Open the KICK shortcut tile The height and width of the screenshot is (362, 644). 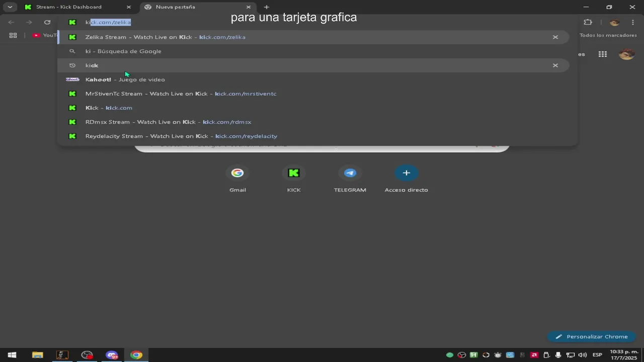tap(294, 179)
